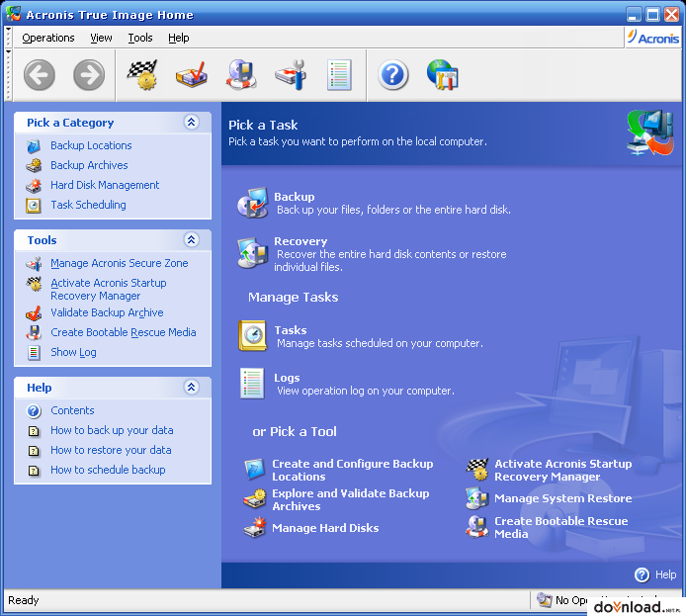Click Show Log sidebar link
The image size is (686, 616).
73,352
